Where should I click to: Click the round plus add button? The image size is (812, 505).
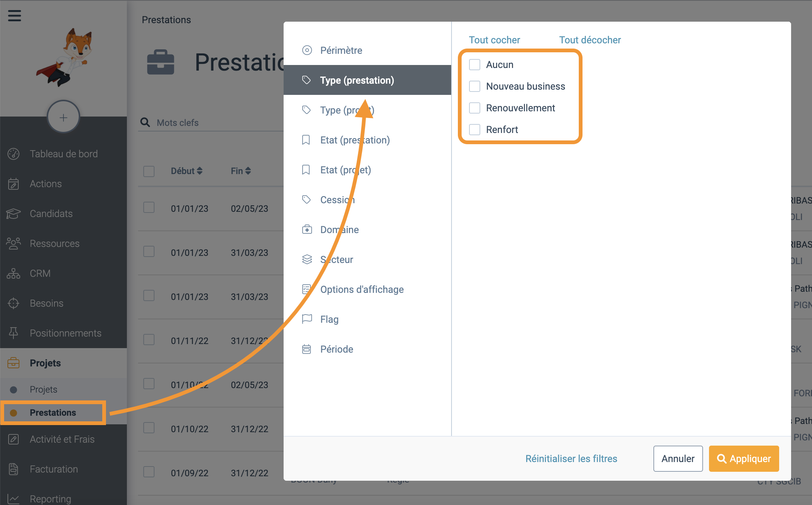(x=63, y=117)
